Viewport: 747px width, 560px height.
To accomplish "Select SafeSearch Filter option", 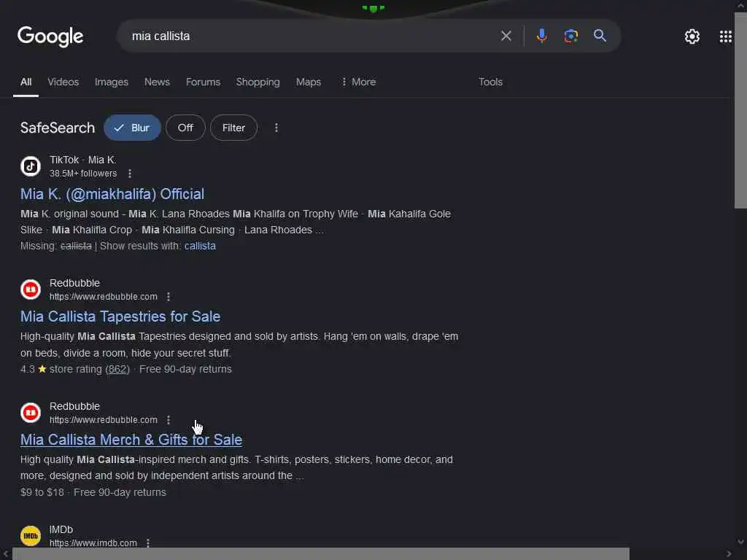I will pos(233,128).
